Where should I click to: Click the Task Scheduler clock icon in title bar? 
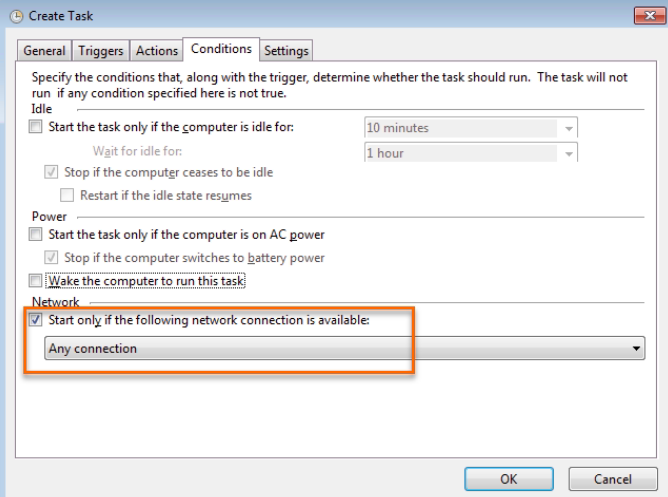16,17
